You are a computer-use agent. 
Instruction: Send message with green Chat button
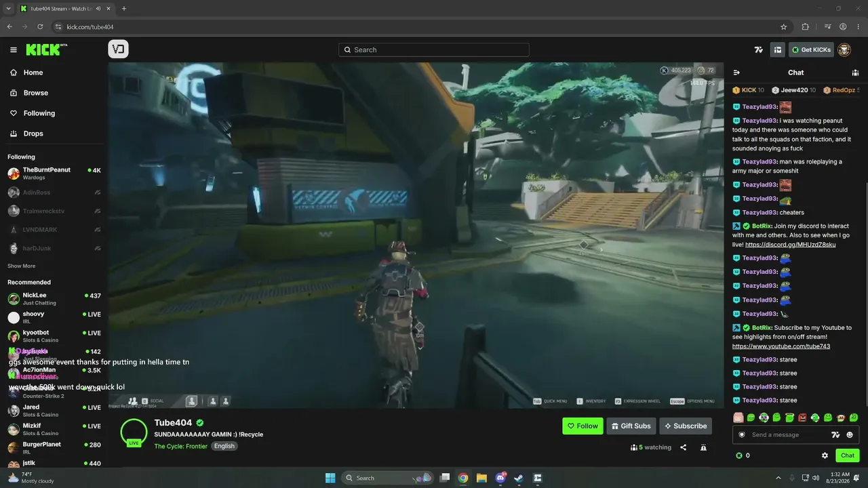coord(848,455)
